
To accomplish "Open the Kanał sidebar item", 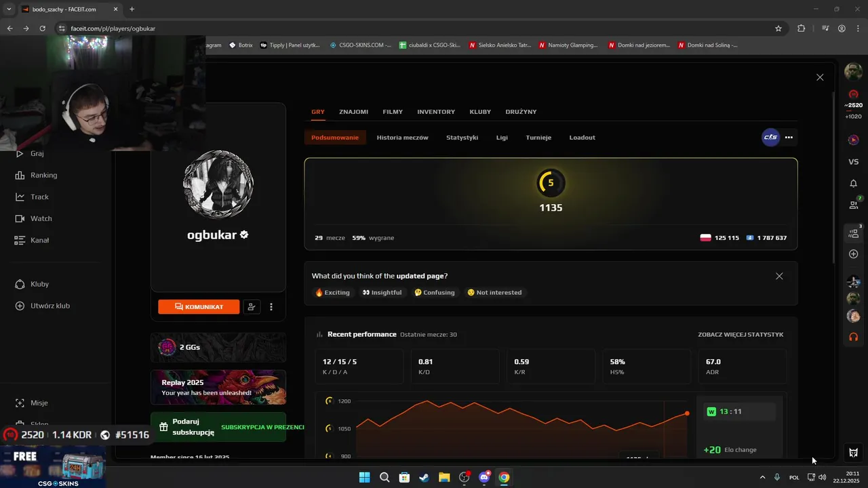I will 31,240.
